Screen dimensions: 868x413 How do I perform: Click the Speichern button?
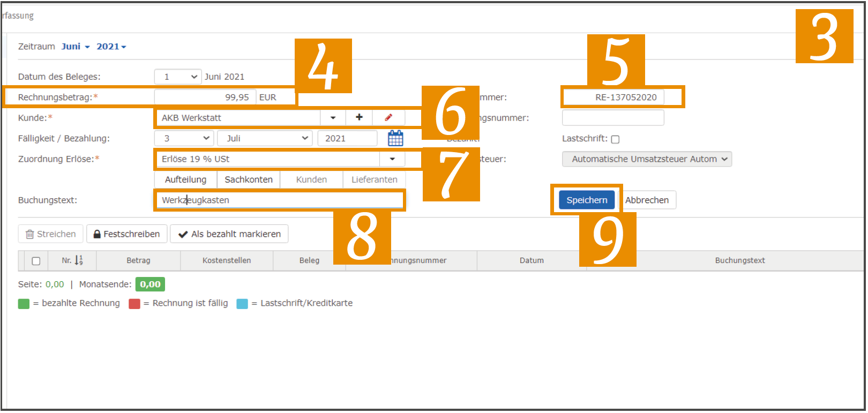point(587,200)
